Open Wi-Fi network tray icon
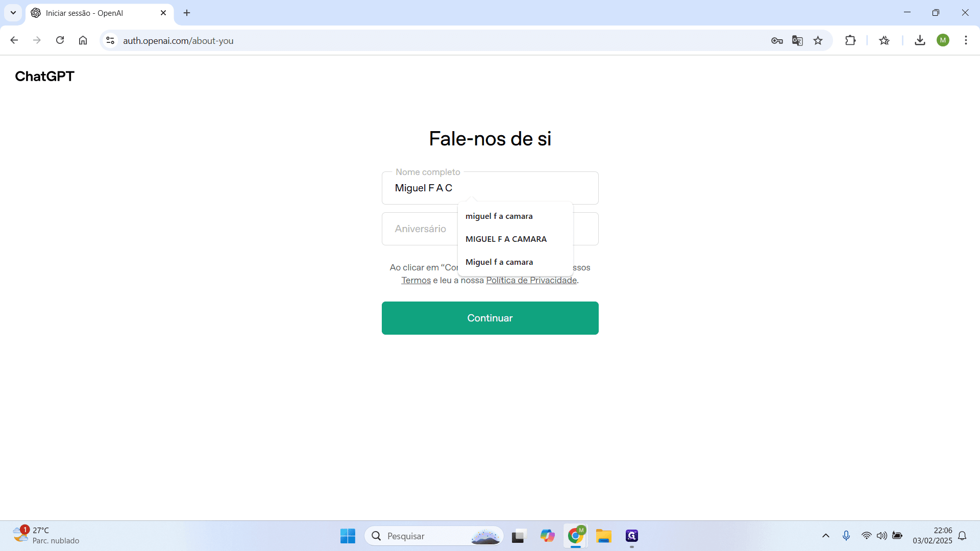 pyautogui.click(x=866, y=536)
